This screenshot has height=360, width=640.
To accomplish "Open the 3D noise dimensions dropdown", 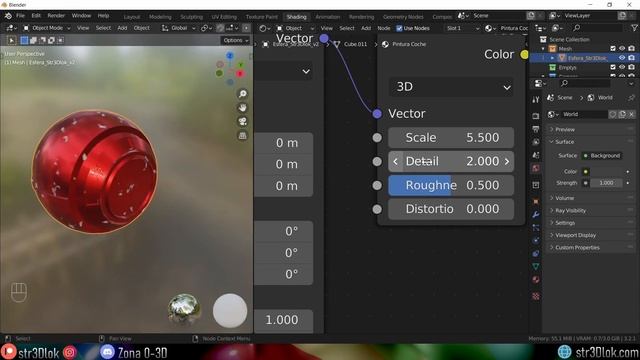I will (451, 87).
